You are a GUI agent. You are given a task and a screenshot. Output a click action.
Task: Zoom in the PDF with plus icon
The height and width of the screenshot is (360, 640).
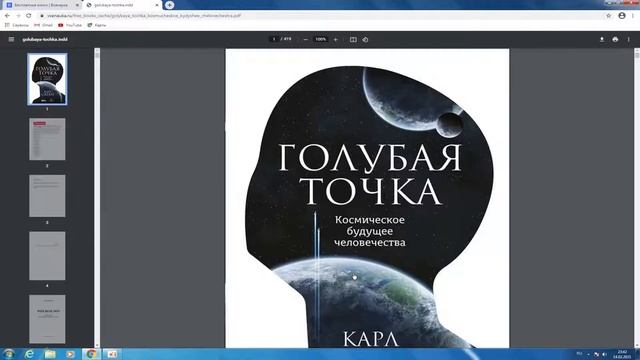point(336,40)
